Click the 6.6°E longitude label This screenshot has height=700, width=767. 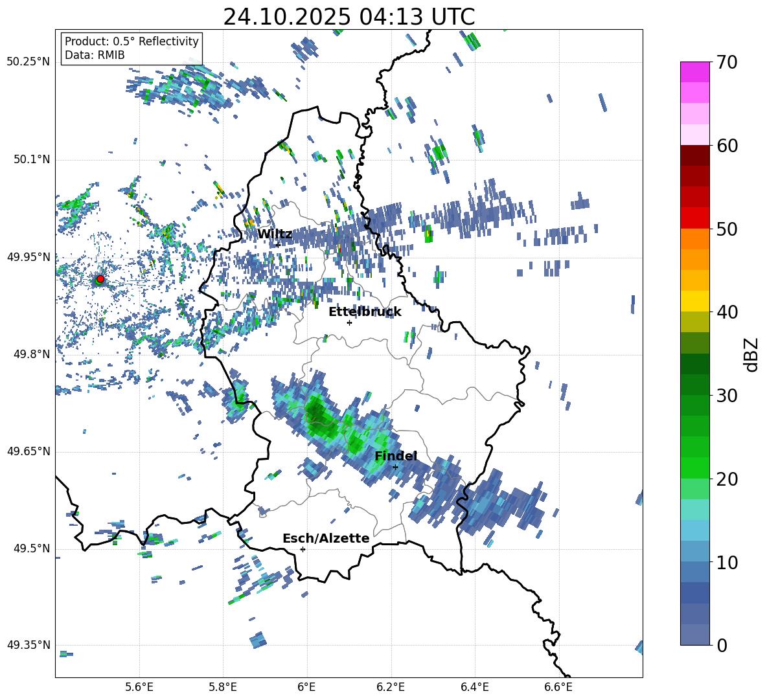click(x=558, y=687)
